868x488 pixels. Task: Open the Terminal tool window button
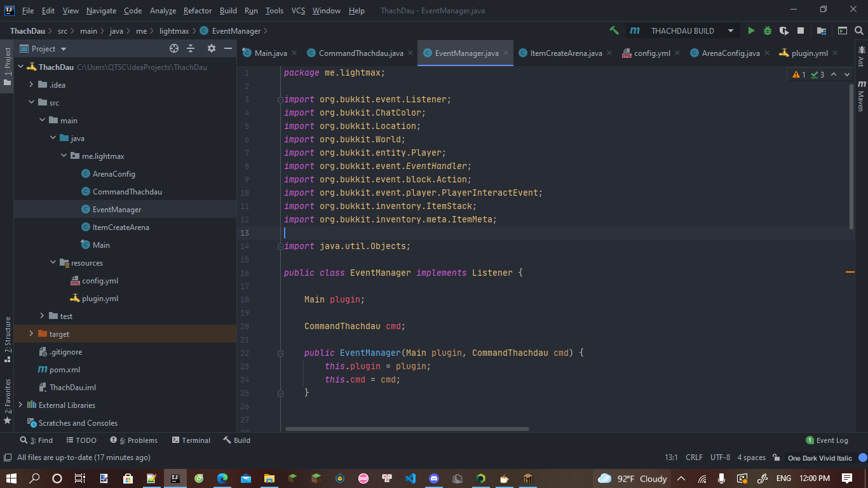pyautogui.click(x=191, y=440)
